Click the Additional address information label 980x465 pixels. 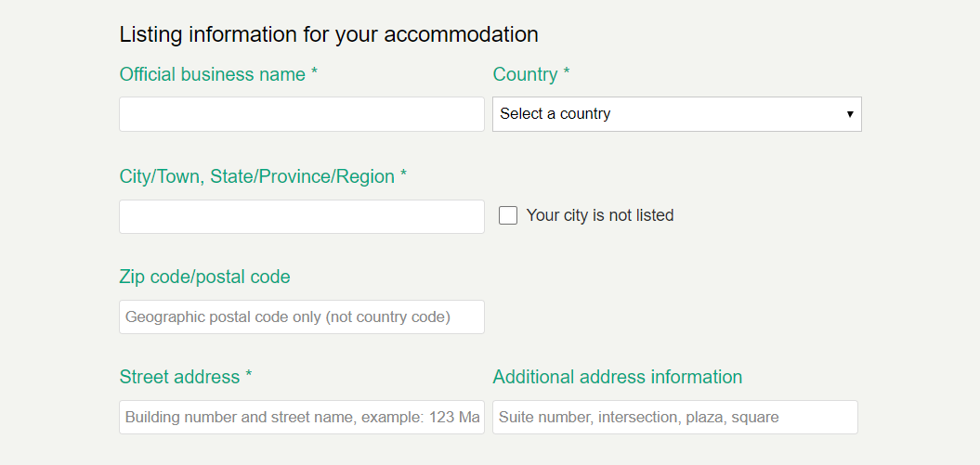click(617, 377)
